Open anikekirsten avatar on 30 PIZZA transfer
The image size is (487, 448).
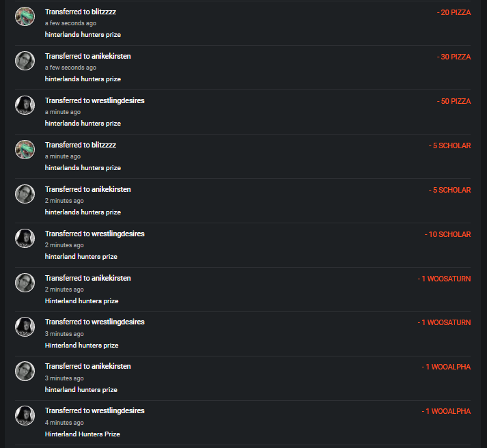click(x=25, y=61)
